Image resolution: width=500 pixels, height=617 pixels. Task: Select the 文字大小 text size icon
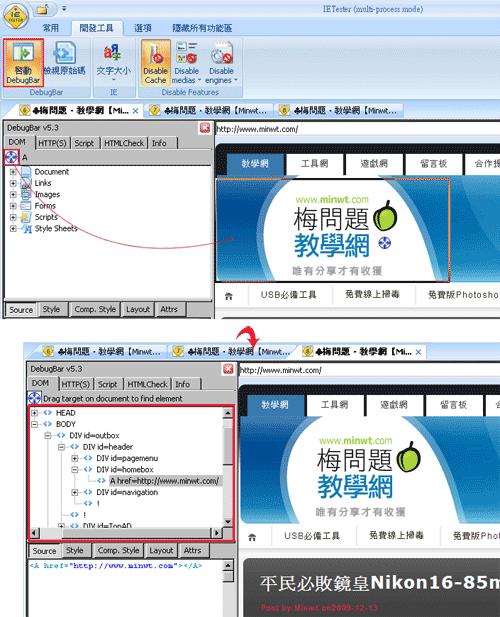point(113,62)
